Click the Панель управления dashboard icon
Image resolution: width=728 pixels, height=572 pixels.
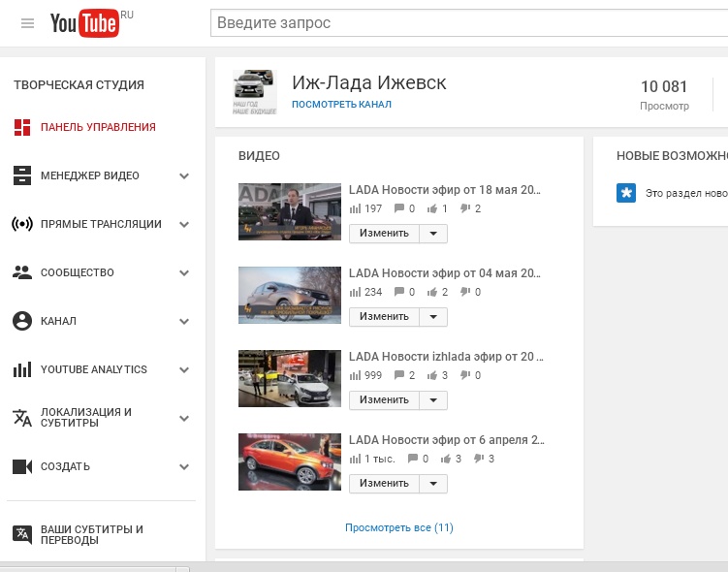(x=22, y=127)
